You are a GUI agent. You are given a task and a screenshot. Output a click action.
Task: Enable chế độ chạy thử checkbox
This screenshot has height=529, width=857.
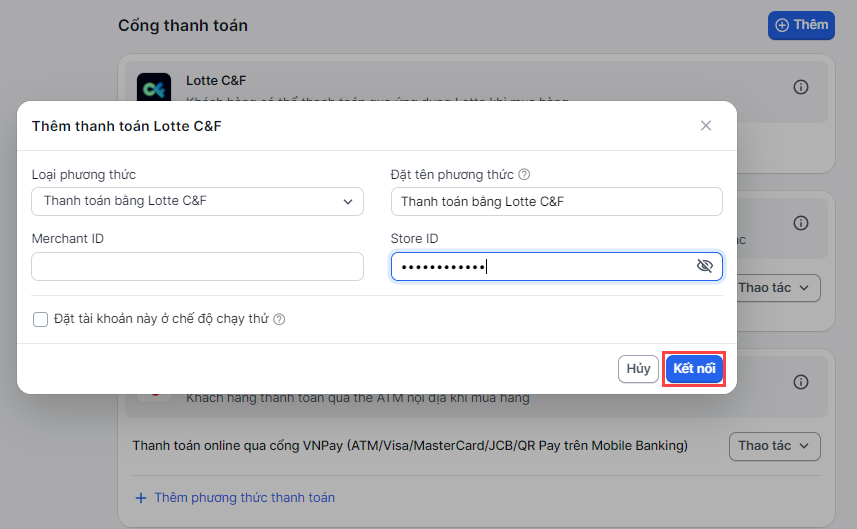tap(40, 319)
